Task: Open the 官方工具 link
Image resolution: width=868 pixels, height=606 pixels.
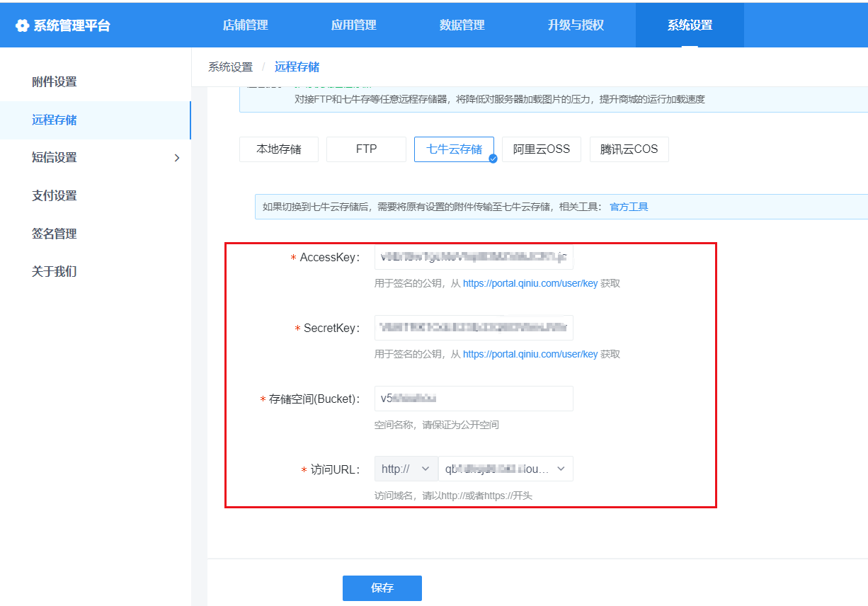Action: pyautogui.click(x=629, y=207)
